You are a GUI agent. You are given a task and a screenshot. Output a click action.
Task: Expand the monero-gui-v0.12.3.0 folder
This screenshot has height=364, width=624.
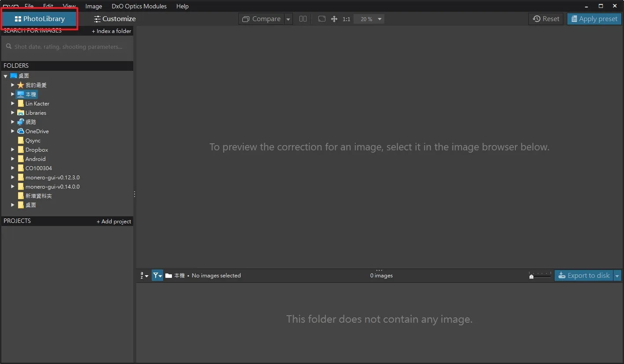click(x=13, y=178)
